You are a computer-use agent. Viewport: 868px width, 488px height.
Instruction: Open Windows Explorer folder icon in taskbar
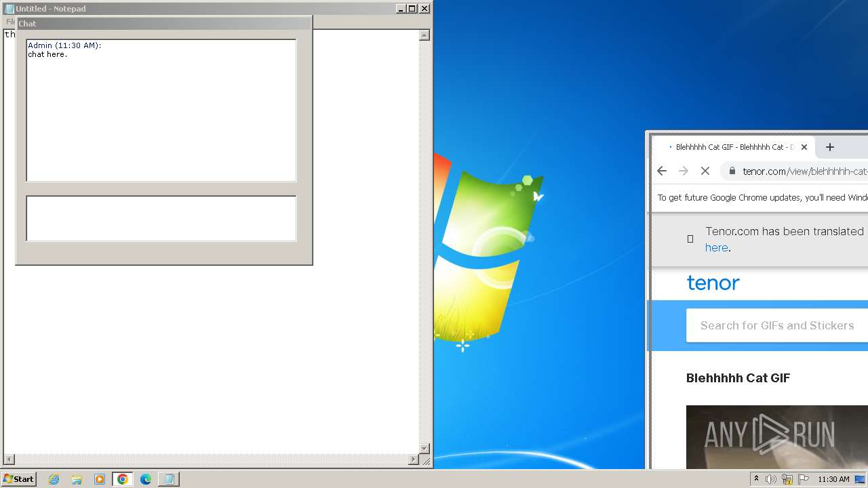[77, 479]
